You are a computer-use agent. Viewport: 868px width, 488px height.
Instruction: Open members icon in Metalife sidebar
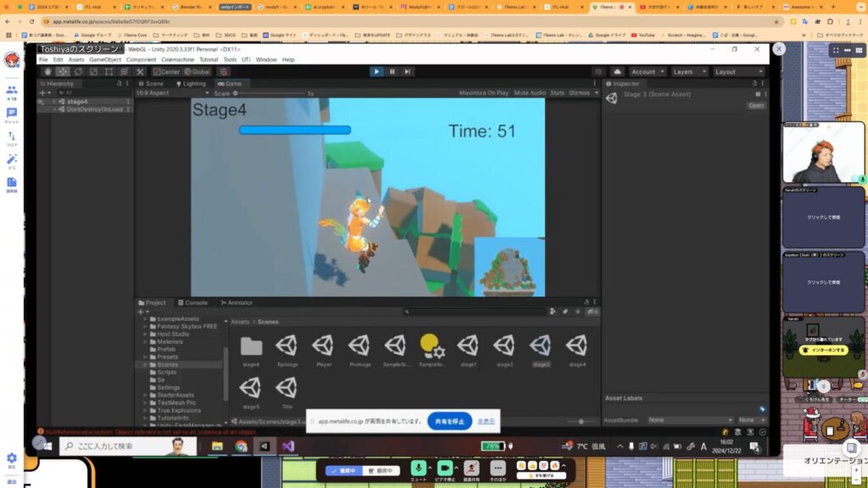[12, 91]
